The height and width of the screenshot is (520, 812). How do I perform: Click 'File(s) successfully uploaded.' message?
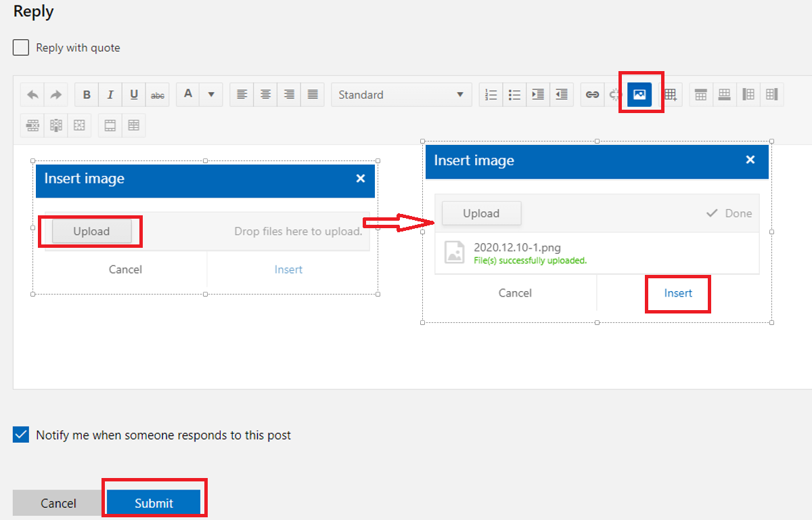pyautogui.click(x=530, y=261)
